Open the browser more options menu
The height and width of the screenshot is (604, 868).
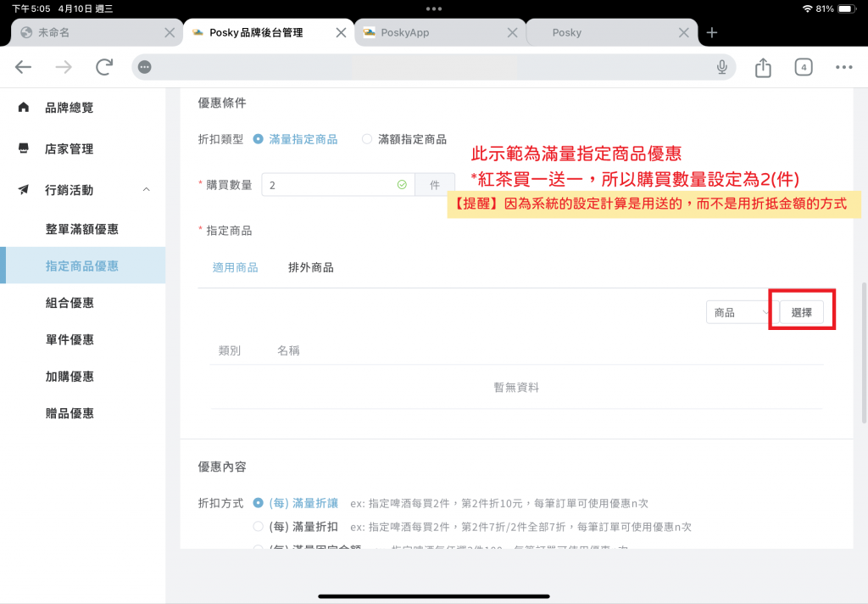pos(843,67)
